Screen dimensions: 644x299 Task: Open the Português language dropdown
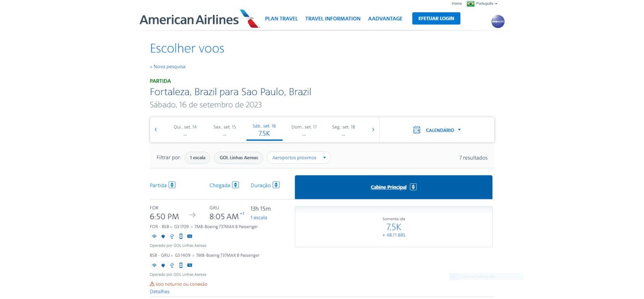point(484,3)
